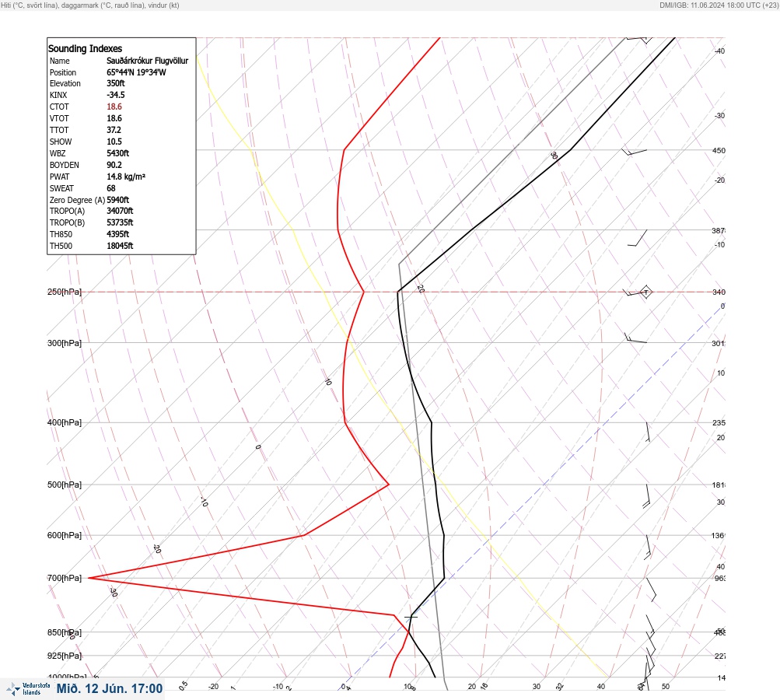Click station name 'Sauðárkrókur Flugvöllur'
This screenshot has width=780, height=700.
[148, 61]
